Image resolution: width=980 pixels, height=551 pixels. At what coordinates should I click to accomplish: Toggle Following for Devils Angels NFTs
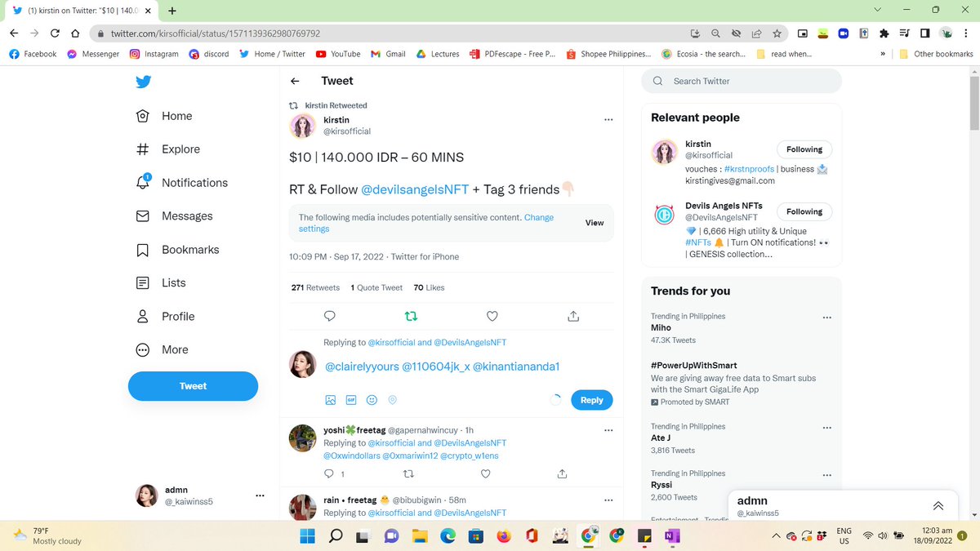804,211
